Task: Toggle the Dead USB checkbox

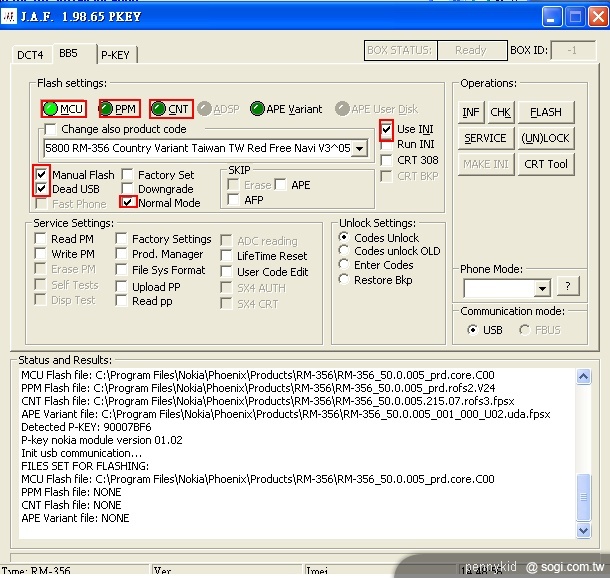Action: [x=41, y=189]
